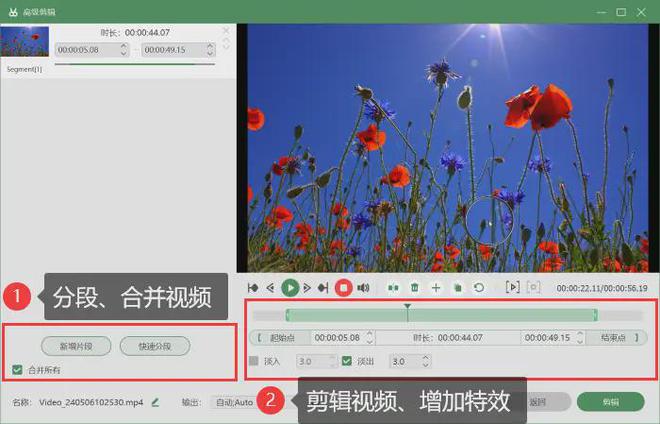Screen dimensions: 660x424
Task: Click the stepper arrows on Segment[1] start time
Action: pyautogui.click(x=124, y=50)
